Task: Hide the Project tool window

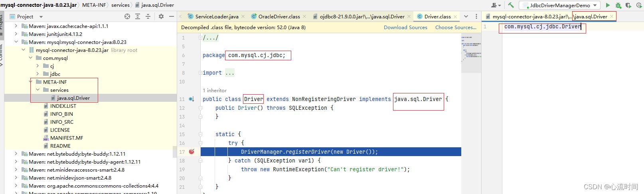Action: pos(172,16)
